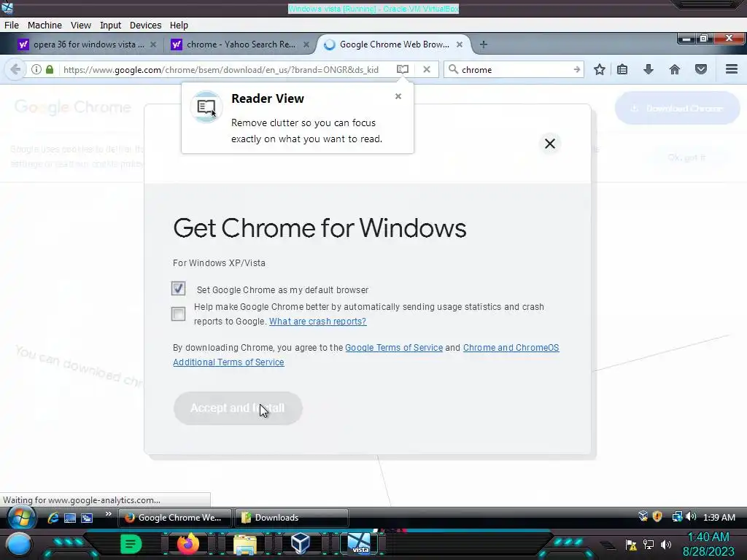The image size is (747, 560).
Task: Click the Vista network tray icon
Action: 677,517
